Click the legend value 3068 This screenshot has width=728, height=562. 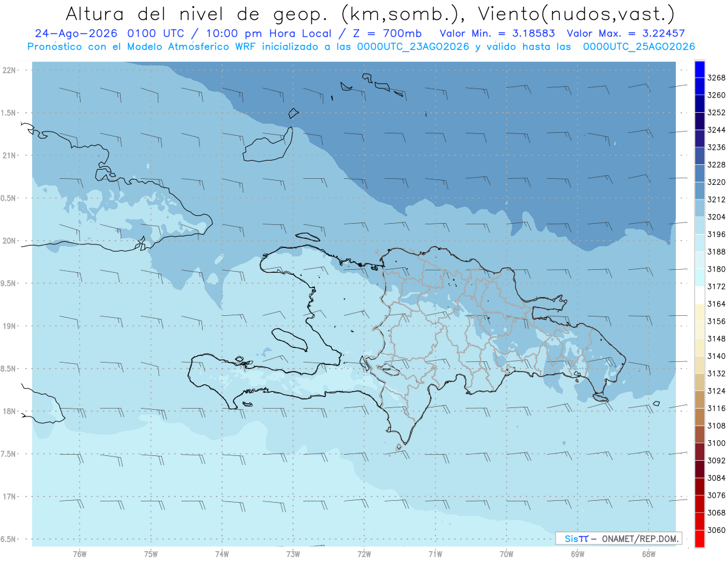(x=716, y=512)
